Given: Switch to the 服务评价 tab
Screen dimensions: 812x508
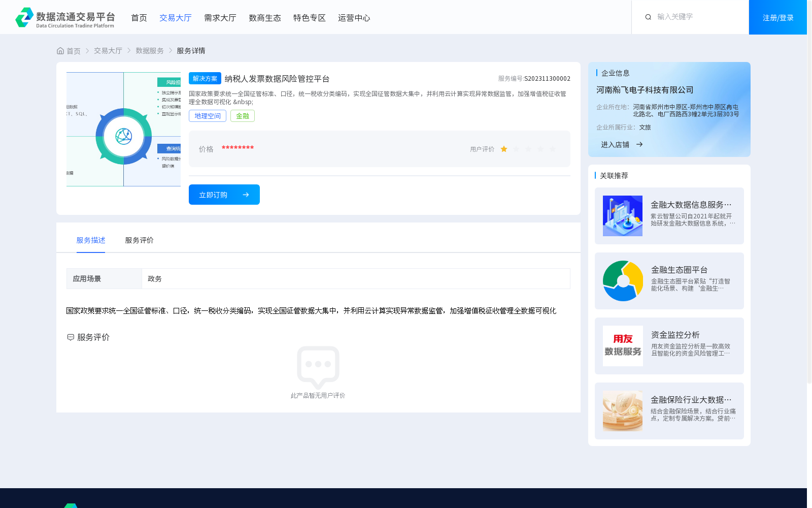Looking at the screenshot, I should click(140, 240).
